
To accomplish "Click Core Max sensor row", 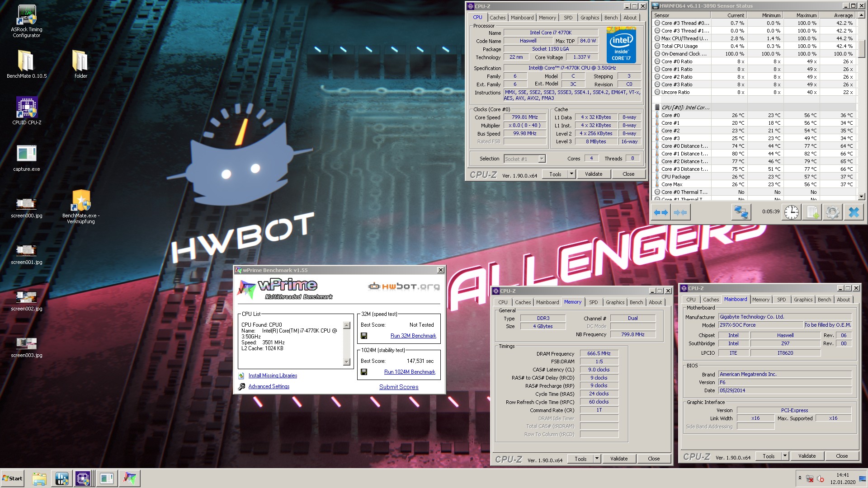I will pos(754,184).
